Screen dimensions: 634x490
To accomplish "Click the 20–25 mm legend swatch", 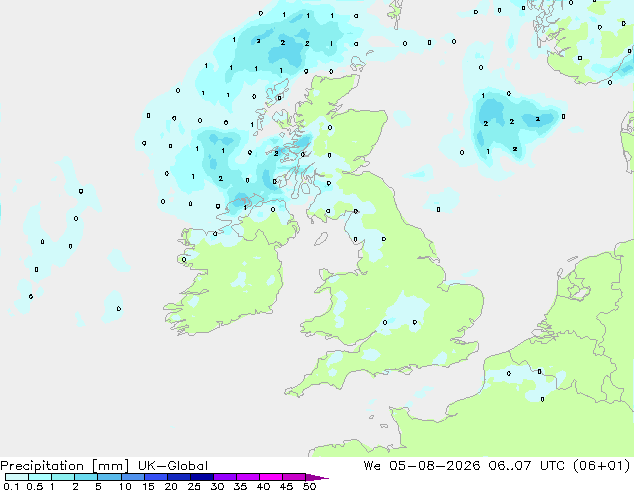I will click(x=178, y=477).
